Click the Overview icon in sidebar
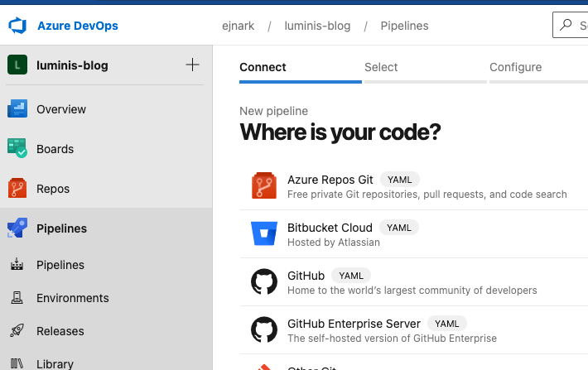This screenshot has width=588, height=370. pyautogui.click(x=17, y=108)
